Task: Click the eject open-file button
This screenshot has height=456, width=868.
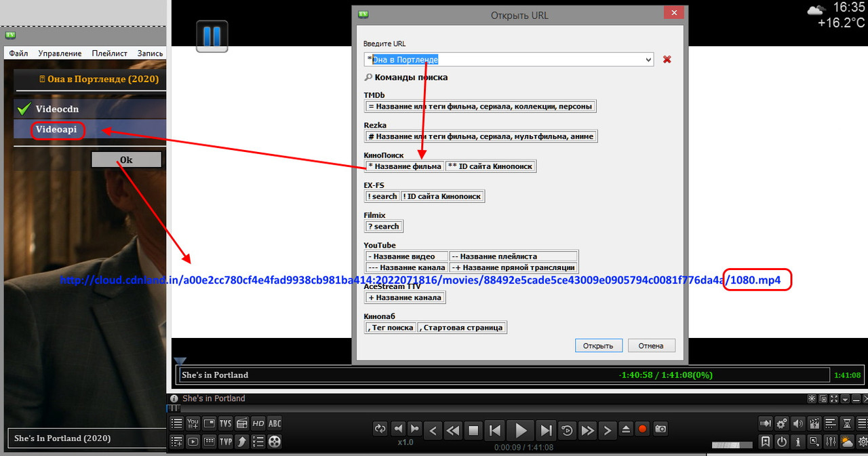Action: [625, 430]
